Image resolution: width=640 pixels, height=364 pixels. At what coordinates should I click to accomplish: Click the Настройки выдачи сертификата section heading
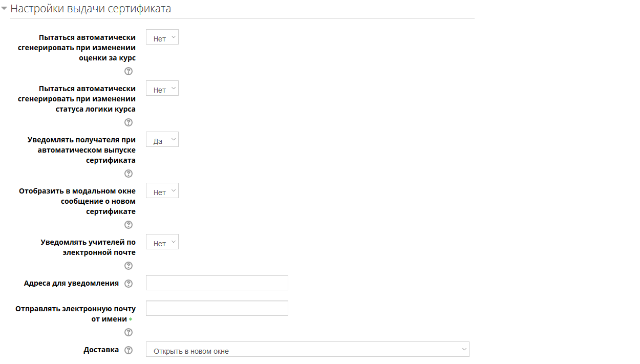click(91, 9)
